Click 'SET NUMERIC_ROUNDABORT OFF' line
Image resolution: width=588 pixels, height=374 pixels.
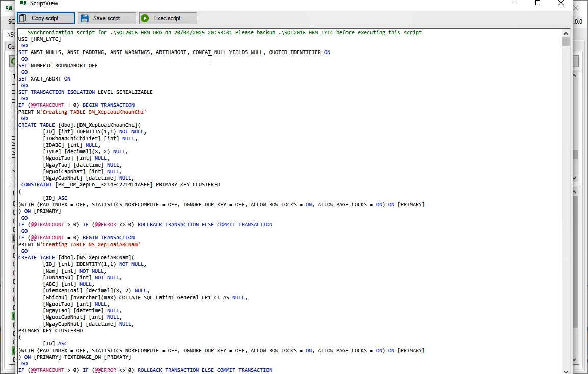click(x=58, y=66)
